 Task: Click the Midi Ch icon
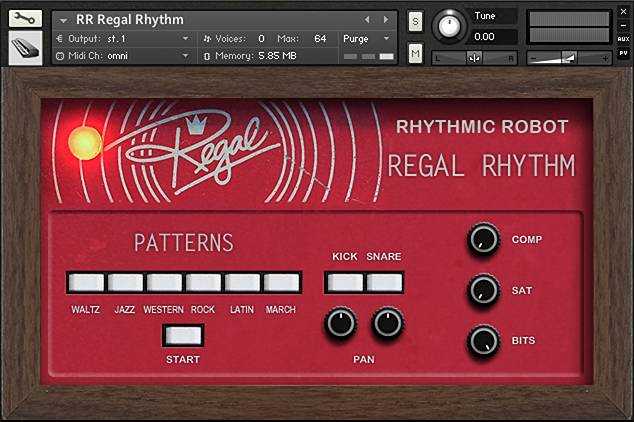click(x=60, y=56)
